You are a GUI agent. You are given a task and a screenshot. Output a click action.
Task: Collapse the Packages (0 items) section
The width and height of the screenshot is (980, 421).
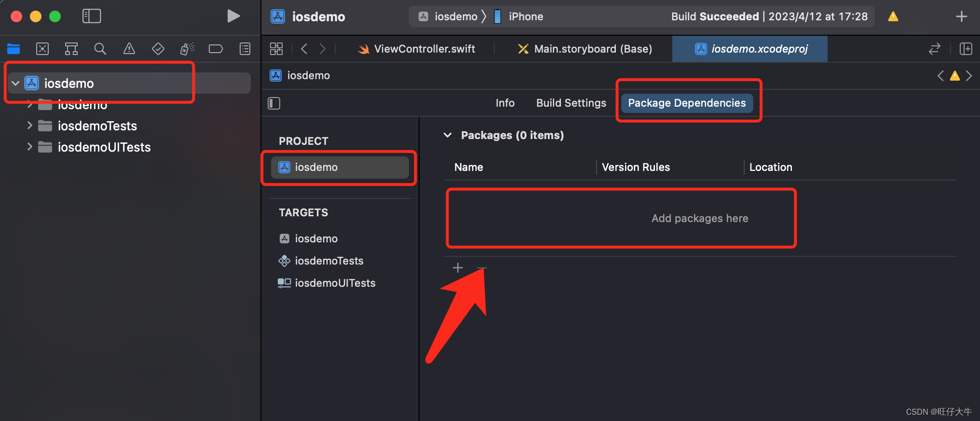click(448, 135)
